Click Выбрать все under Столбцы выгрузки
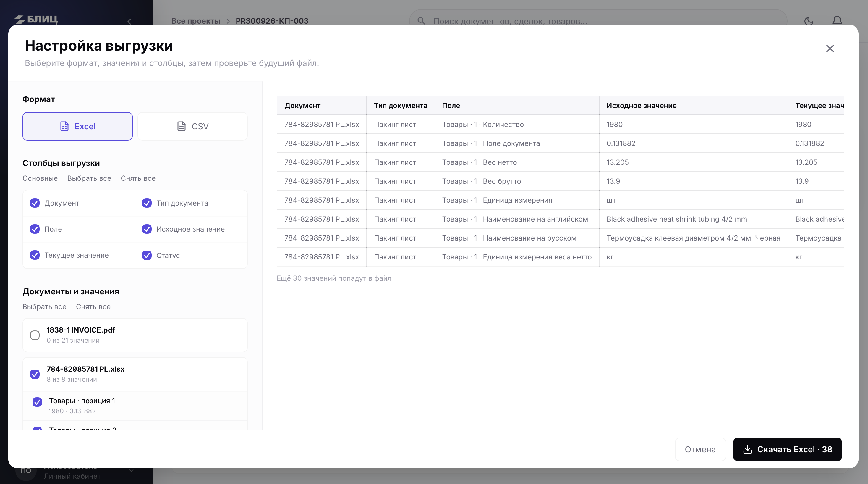The height and width of the screenshot is (484, 868). pyautogui.click(x=89, y=178)
